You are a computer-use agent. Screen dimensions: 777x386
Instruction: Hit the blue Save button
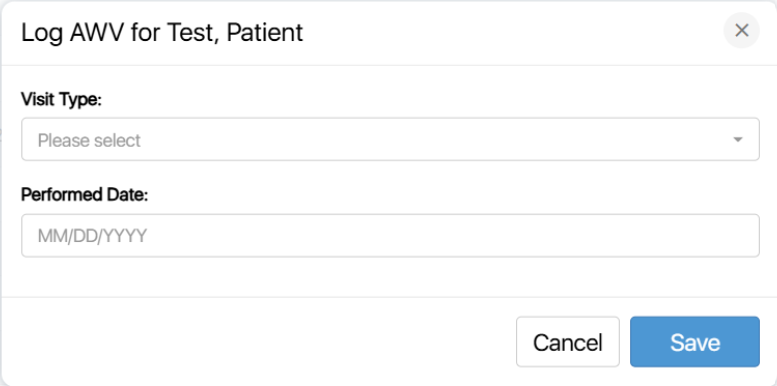tap(695, 342)
